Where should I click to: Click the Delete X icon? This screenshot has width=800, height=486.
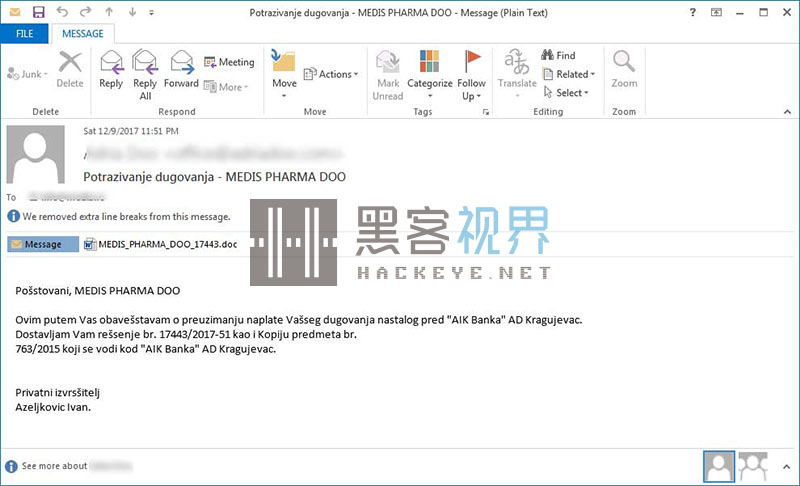pos(70,63)
